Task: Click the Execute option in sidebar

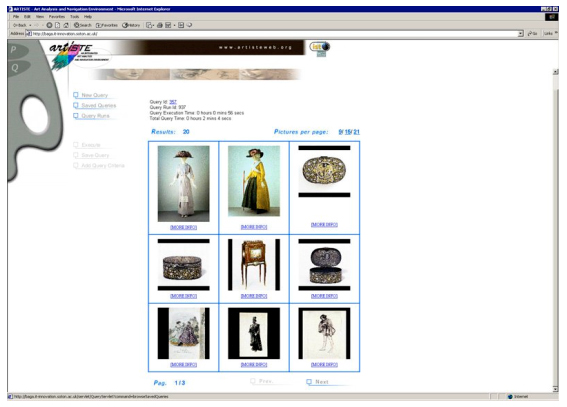Action: (x=87, y=145)
